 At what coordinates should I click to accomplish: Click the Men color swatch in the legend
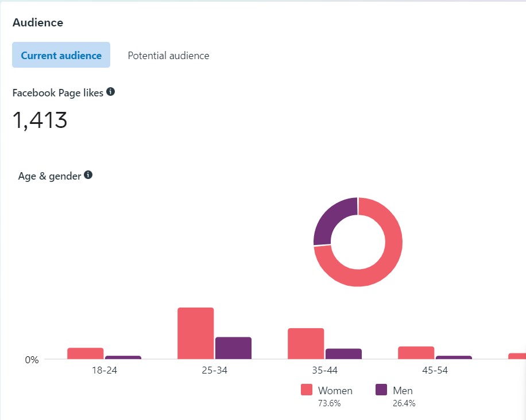click(x=381, y=390)
